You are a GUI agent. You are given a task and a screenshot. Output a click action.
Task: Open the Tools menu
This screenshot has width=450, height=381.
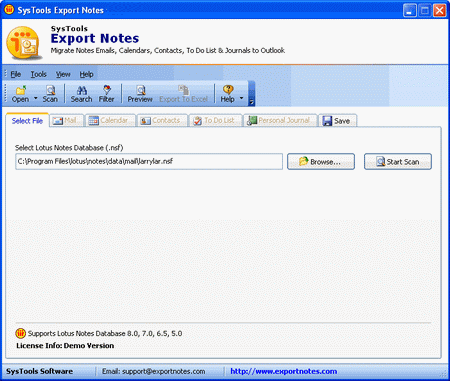click(38, 74)
